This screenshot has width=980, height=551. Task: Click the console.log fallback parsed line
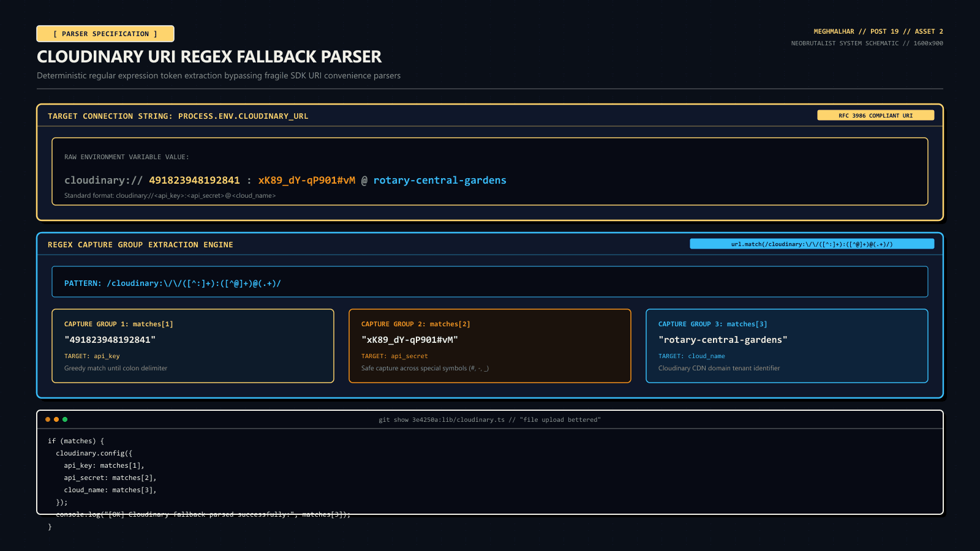tap(203, 514)
